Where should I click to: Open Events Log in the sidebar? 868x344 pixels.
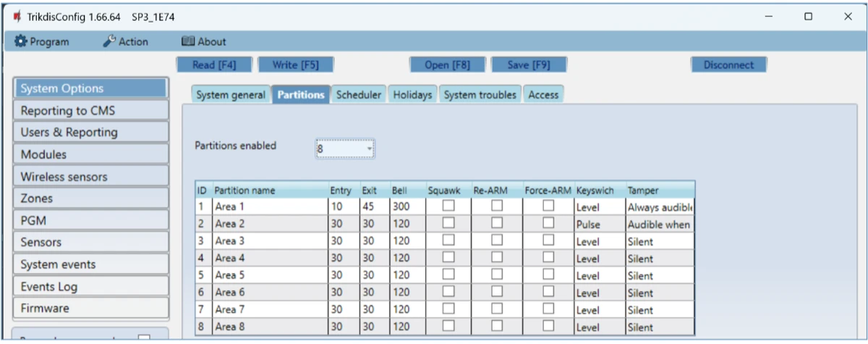pyautogui.click(x=90, y=287)
